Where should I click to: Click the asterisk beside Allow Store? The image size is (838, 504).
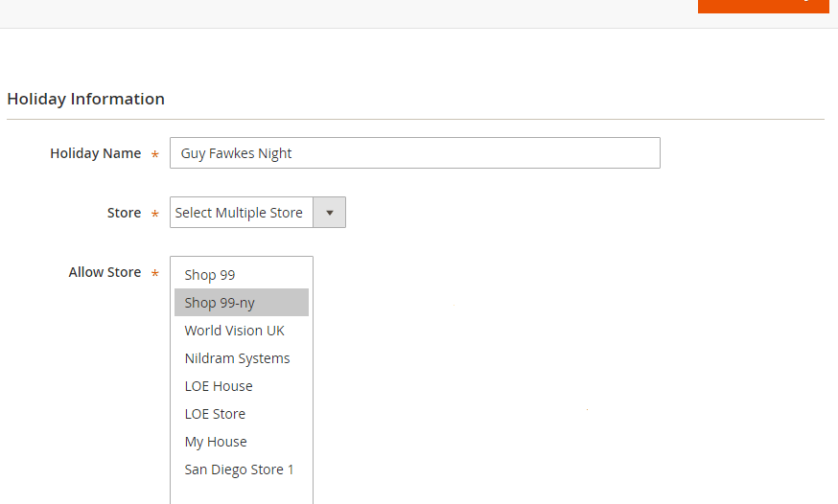(x=155, y=274)
